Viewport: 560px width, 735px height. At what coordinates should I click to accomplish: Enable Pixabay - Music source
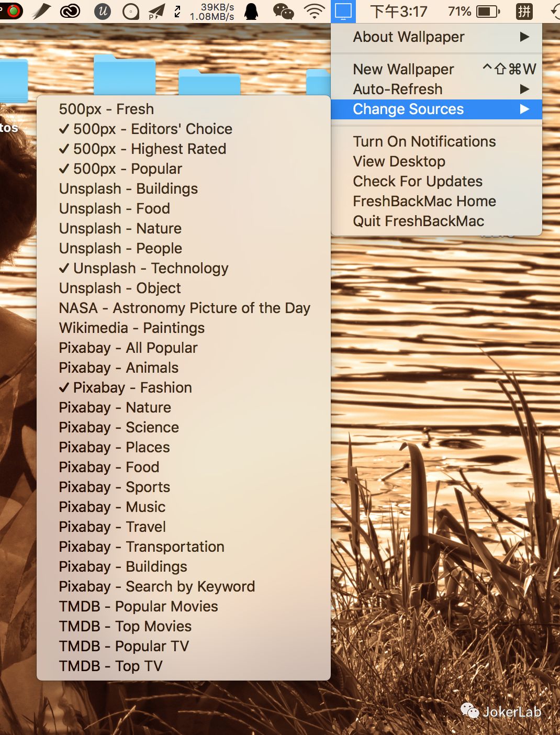point(184,507)
